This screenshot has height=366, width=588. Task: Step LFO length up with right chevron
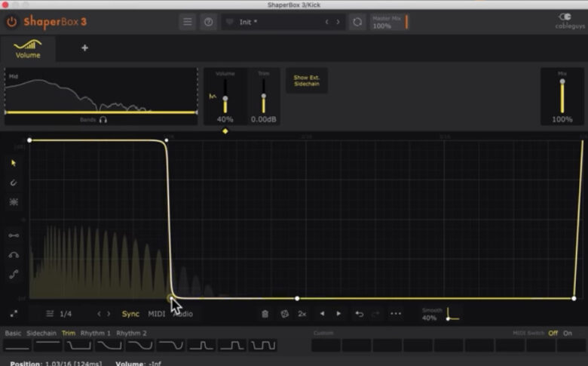coord(109,314)
